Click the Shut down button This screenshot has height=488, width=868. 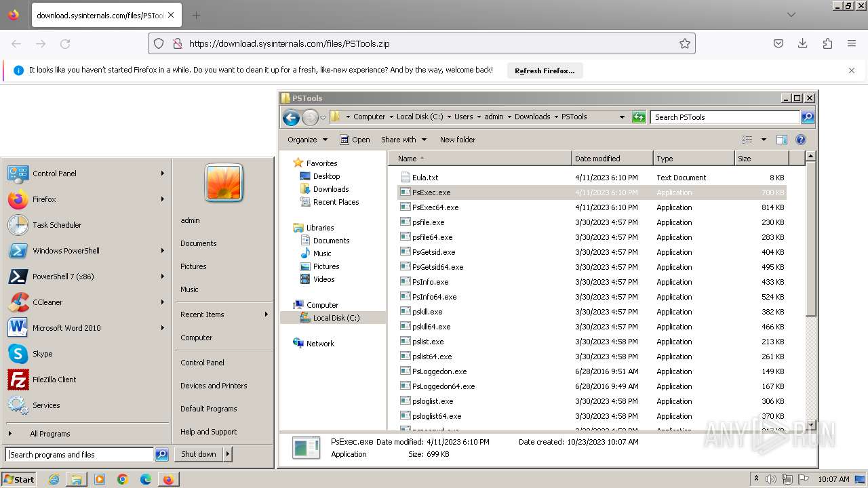[199, 454]
